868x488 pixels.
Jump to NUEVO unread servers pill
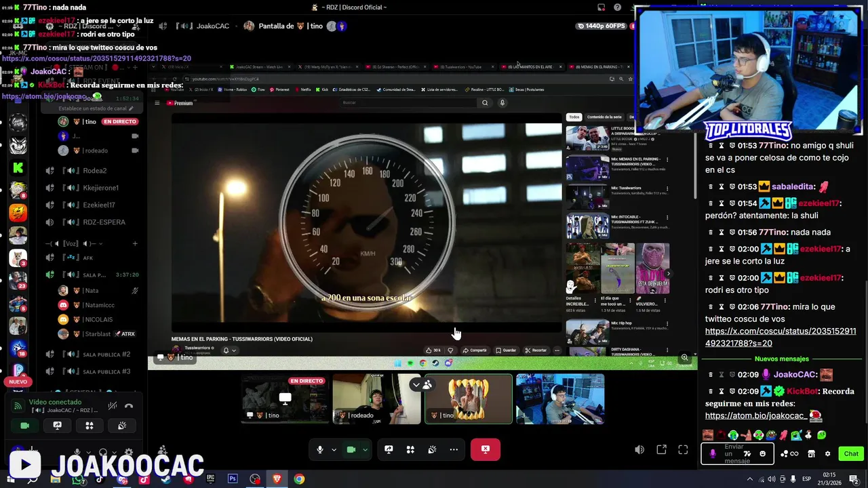pos(18,382)
